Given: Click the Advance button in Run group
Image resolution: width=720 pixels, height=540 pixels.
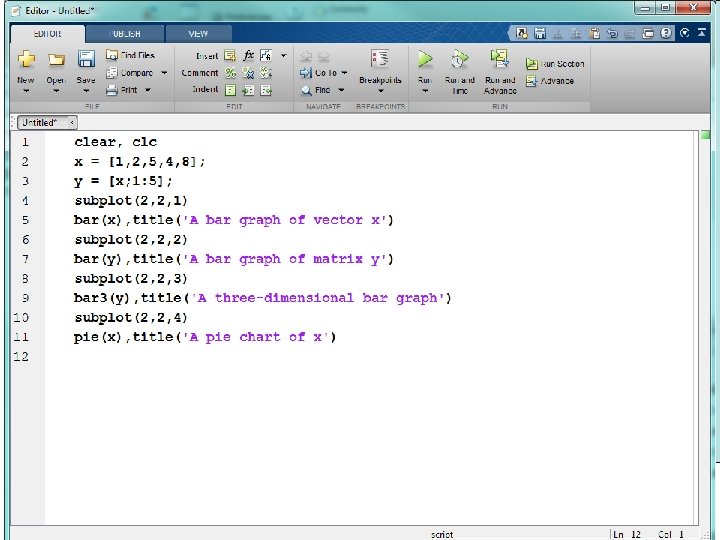Looking at the screenshot, I should [550, 81].
